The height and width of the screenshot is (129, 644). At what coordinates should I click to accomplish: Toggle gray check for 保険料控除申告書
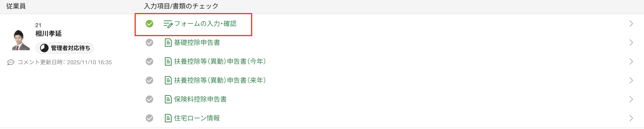[x=149, y=99]
